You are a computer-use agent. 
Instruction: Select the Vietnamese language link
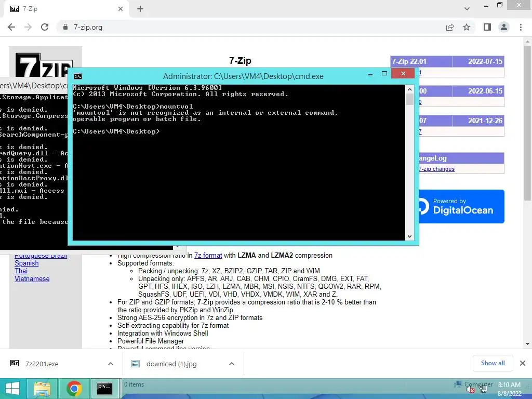[32, 278]
